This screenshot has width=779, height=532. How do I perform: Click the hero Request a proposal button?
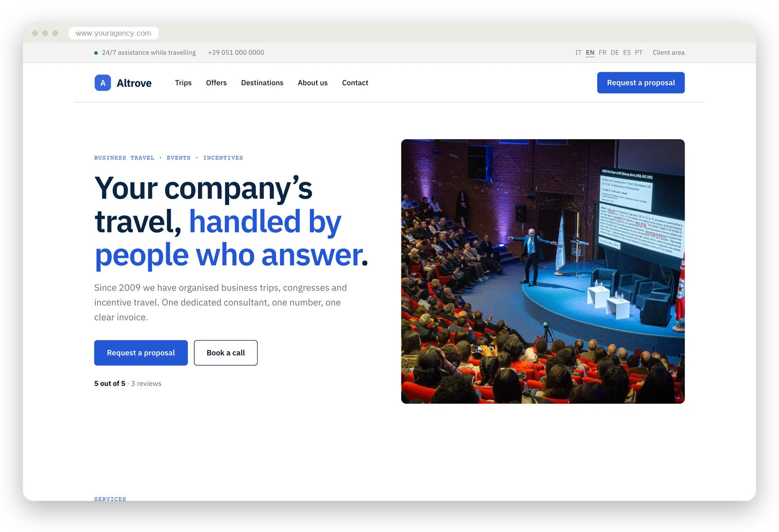(x=141, y=353)
